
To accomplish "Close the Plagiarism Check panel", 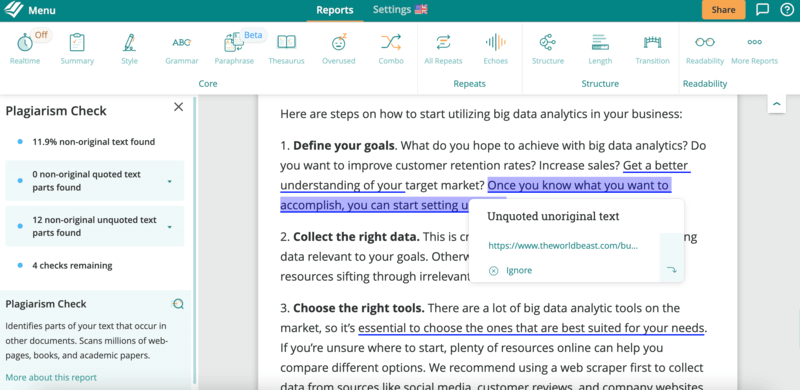I will [179, 107].
